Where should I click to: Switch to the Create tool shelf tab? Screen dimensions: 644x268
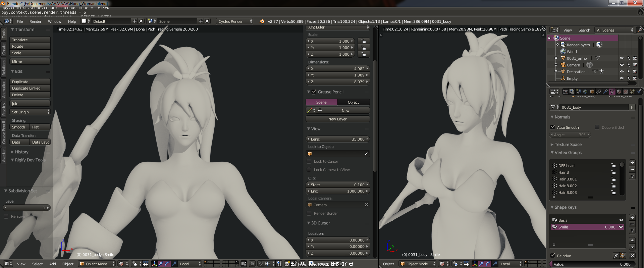pyautogui.click(x=4, y=49)
